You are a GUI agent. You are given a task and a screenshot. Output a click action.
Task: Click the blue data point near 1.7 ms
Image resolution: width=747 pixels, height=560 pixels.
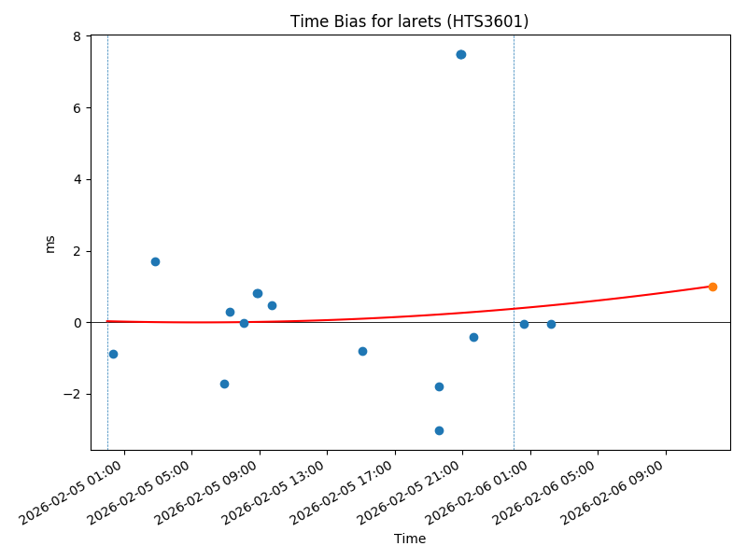pos(155,261)
